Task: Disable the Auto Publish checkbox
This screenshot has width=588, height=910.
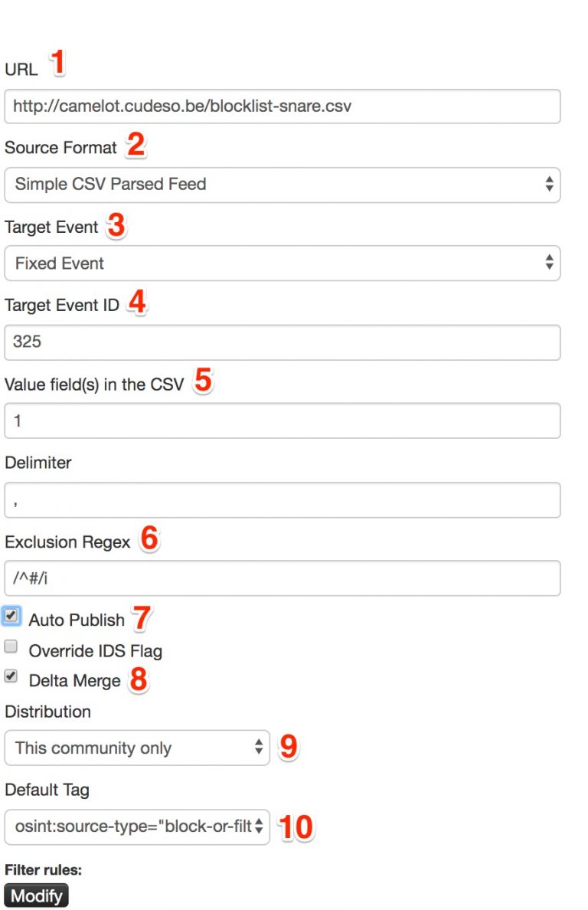Action: [11, 616]
